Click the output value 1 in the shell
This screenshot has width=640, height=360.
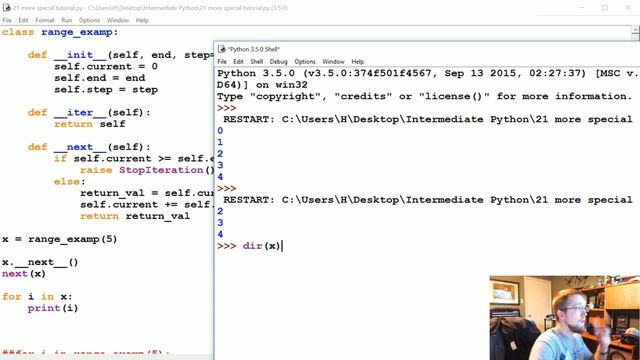220,142
